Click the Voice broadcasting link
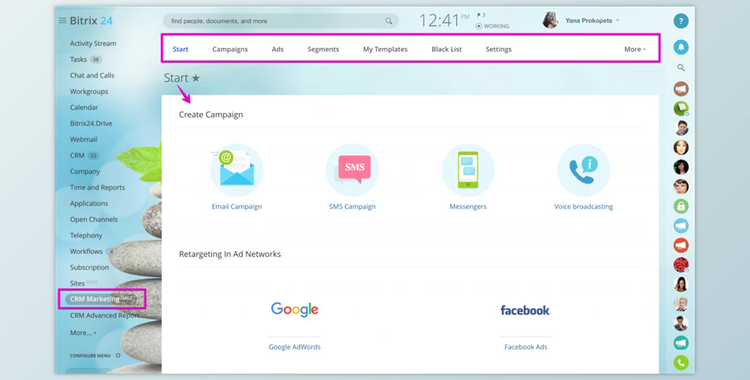This screenshot has height=380, width=750. (584, 207)
